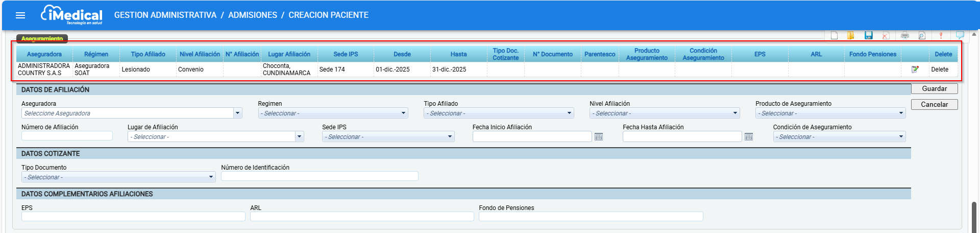Click the red exclamation alert icon
Screen dimensions: 980x233
941,35
